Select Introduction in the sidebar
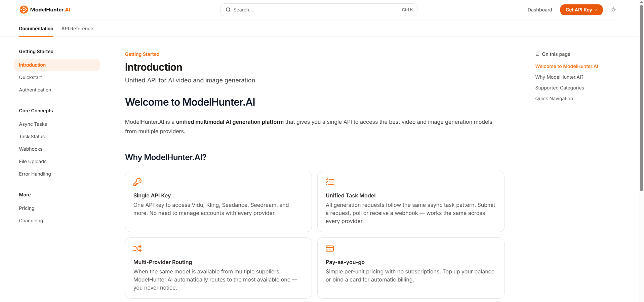The height and width of the screenshot is (302, 644). point(57,65)
